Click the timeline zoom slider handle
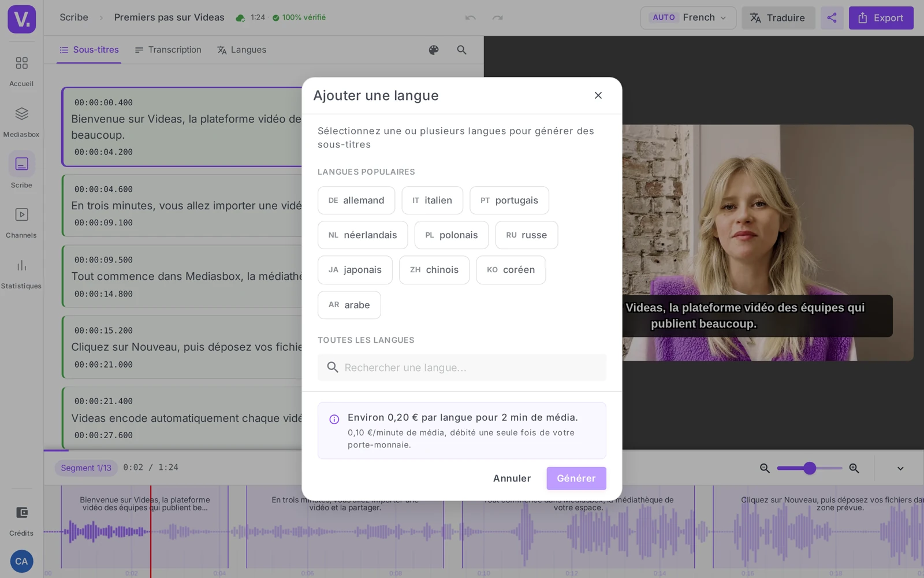The width and height of the screenshot is (924, 578). [810, 468]
